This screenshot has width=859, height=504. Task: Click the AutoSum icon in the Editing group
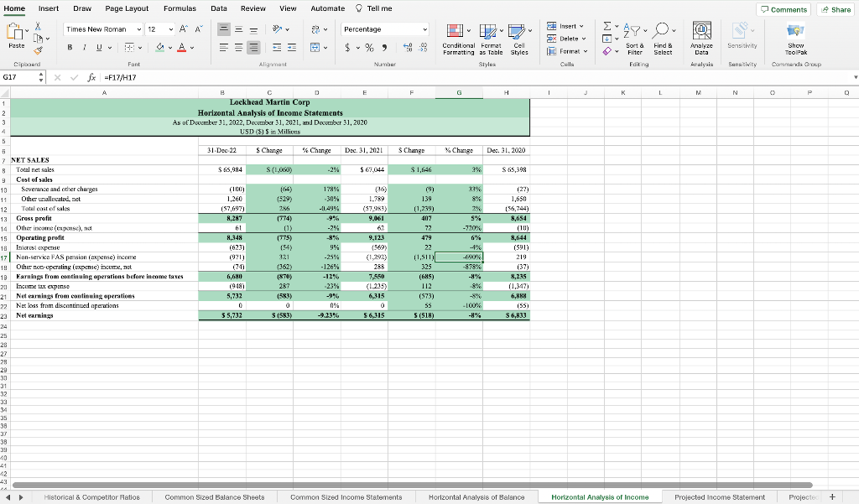click(x=607, y=26)
